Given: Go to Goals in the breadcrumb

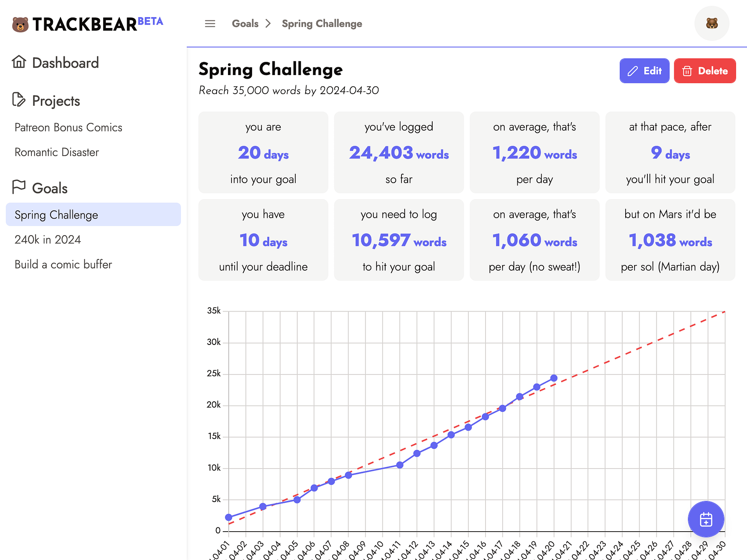Looking at the screenshot, I should click(x=245, y=24).
